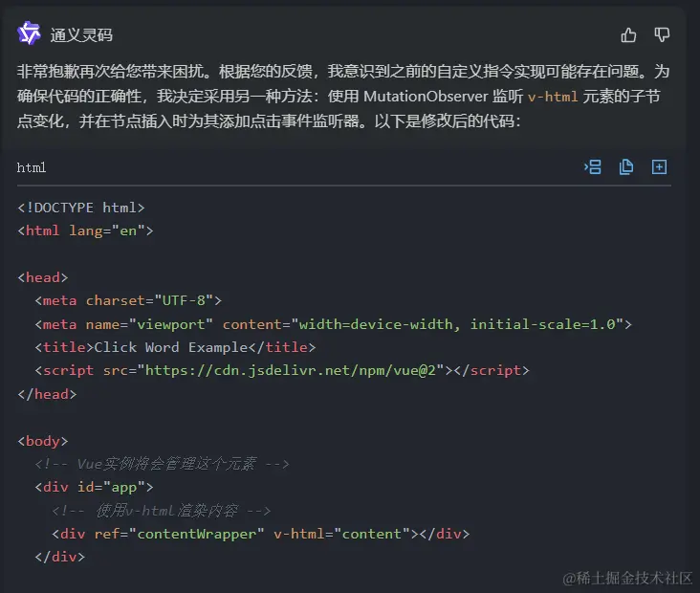Click the html lang="en" line
Screen dimensions: 700x593
pos(85,231)
